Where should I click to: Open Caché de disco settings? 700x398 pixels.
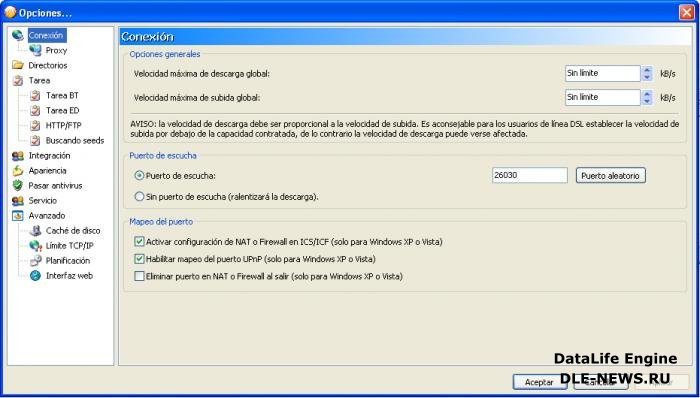pos(73,231)
